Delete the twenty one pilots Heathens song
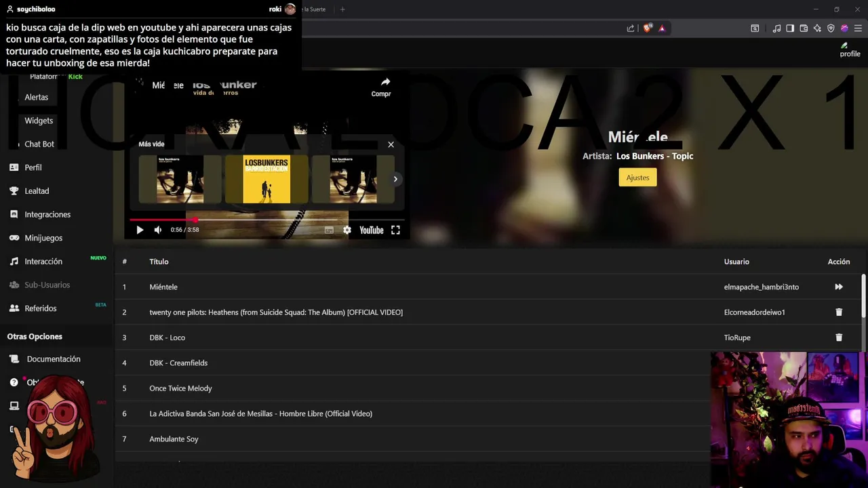The height and width of the screenshot is (488, 868). [x=839, y=312]
